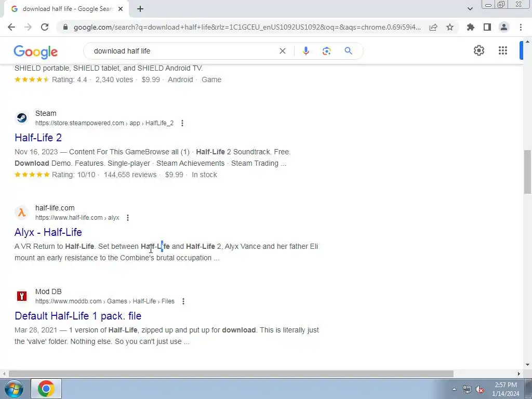Focus the Google search input field
532x399 pixels.
(183, 51)
